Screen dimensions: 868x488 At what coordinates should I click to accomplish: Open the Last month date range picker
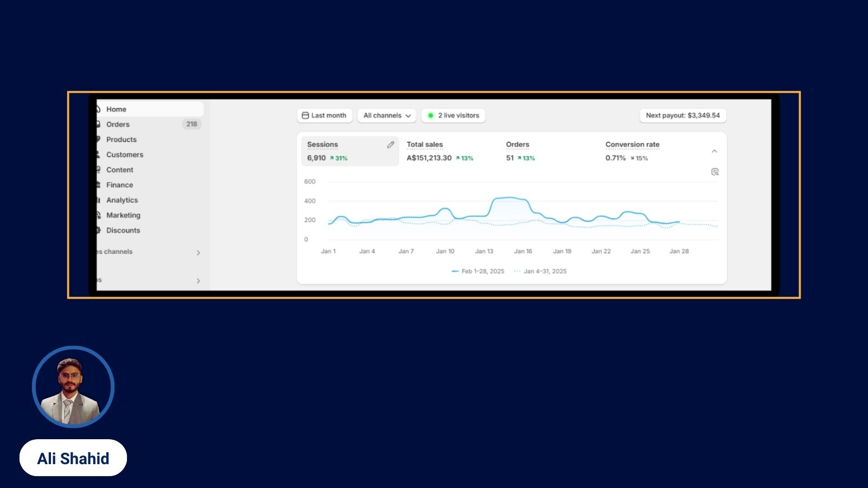click(324, 115)
